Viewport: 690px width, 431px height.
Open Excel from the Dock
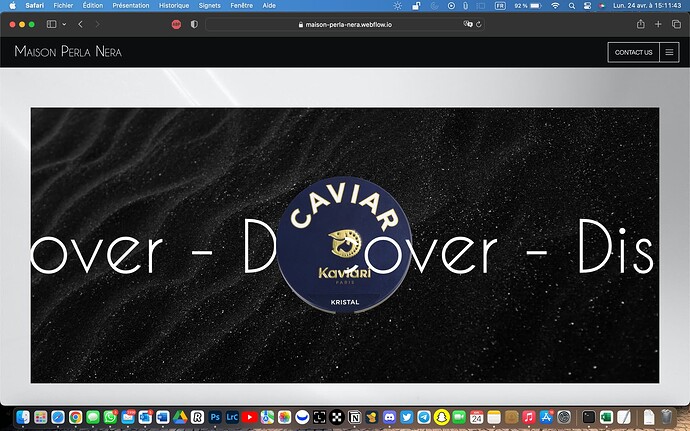606,416
